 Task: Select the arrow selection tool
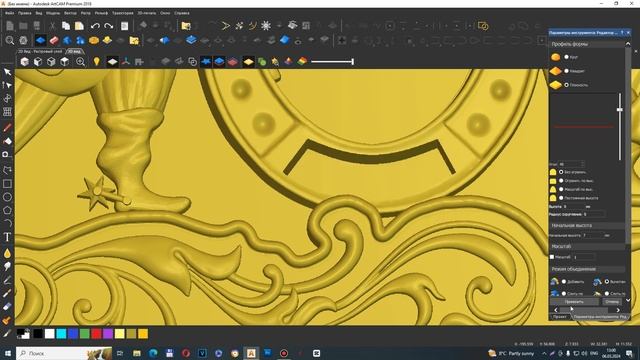(x=7, y=72)
